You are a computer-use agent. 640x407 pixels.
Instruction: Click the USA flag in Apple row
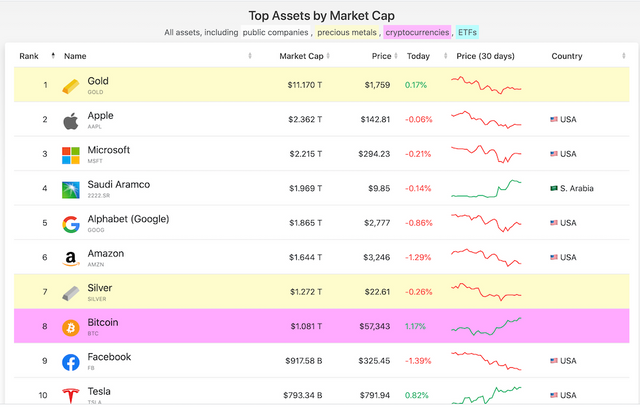pos(554,119)
